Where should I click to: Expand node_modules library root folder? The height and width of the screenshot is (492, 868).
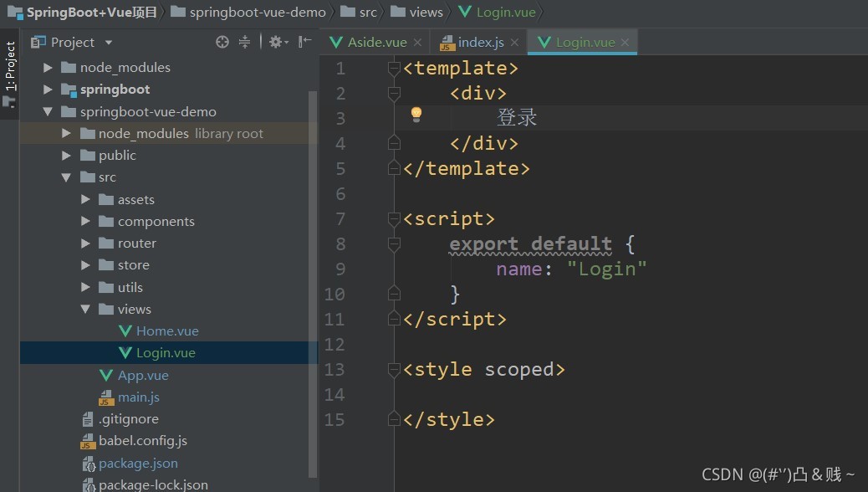tap(66, 134)
